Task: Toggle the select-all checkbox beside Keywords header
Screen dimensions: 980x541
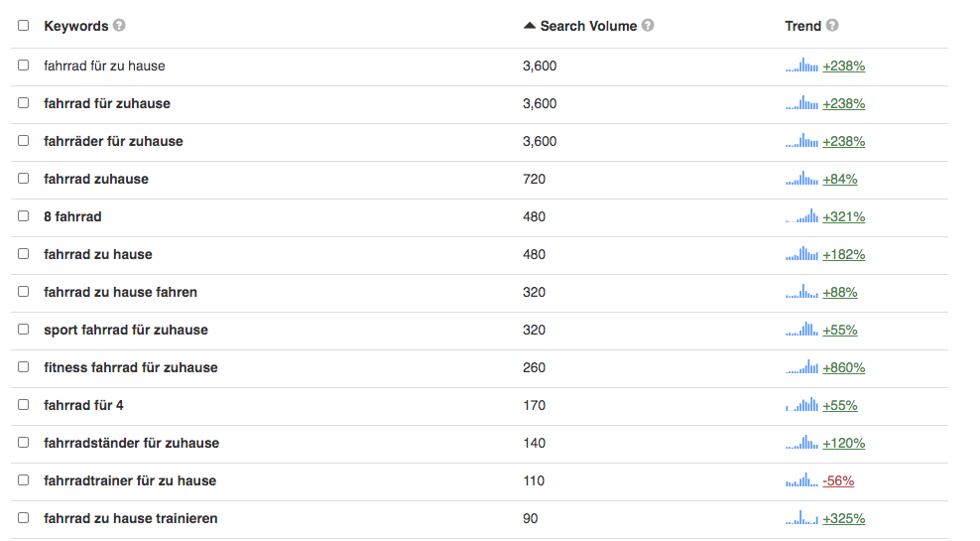Action: [23, 26]
